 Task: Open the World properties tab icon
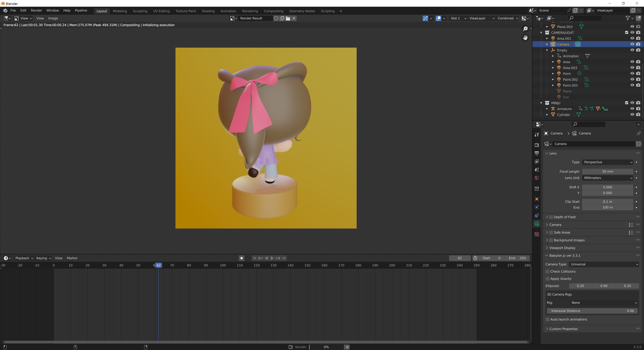click(536, 178)
